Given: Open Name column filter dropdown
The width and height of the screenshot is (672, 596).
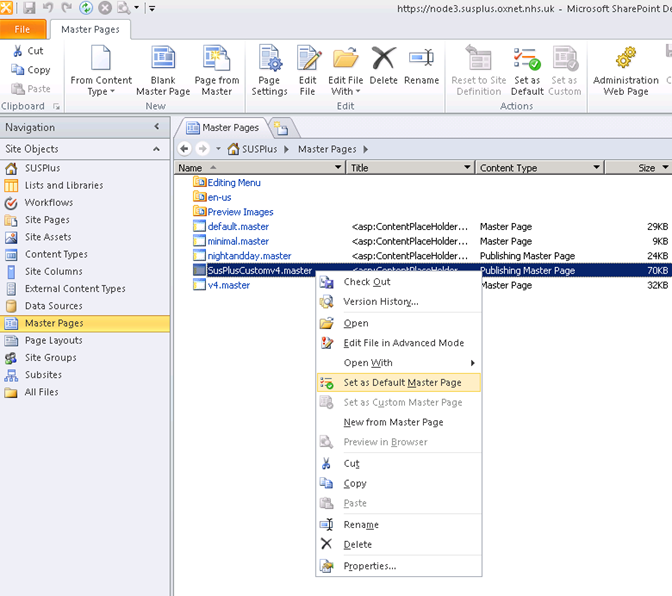Looking at the screenshot, I should (338, 167).
